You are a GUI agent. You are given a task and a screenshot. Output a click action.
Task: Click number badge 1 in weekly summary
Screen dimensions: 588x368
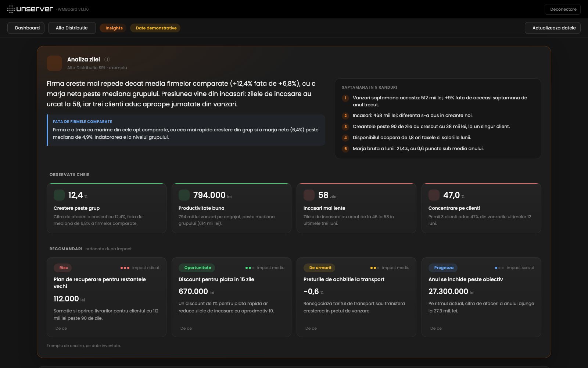(x=345, y=98)
